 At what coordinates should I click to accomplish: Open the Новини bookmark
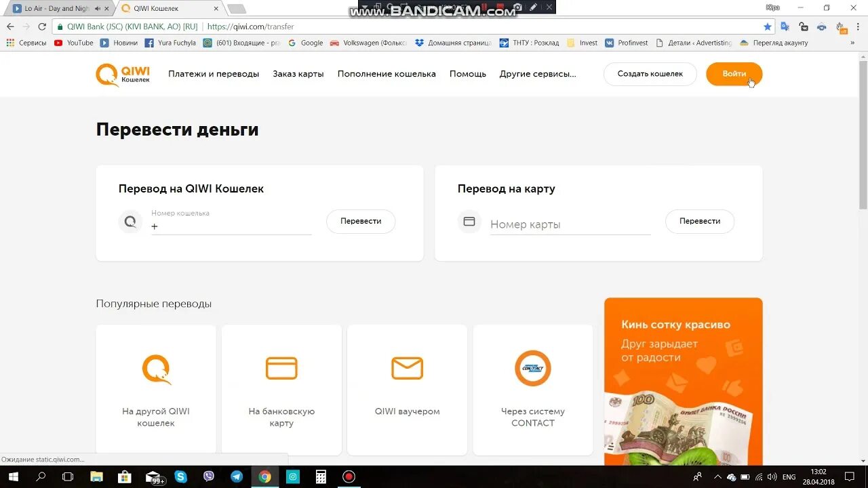click(119, 43)
